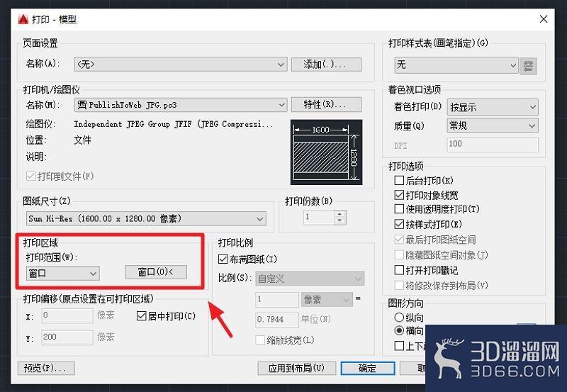Toggle 按样式打印(E) checkbox
This screenshot has height=392, width=567.
coord(399,224)
